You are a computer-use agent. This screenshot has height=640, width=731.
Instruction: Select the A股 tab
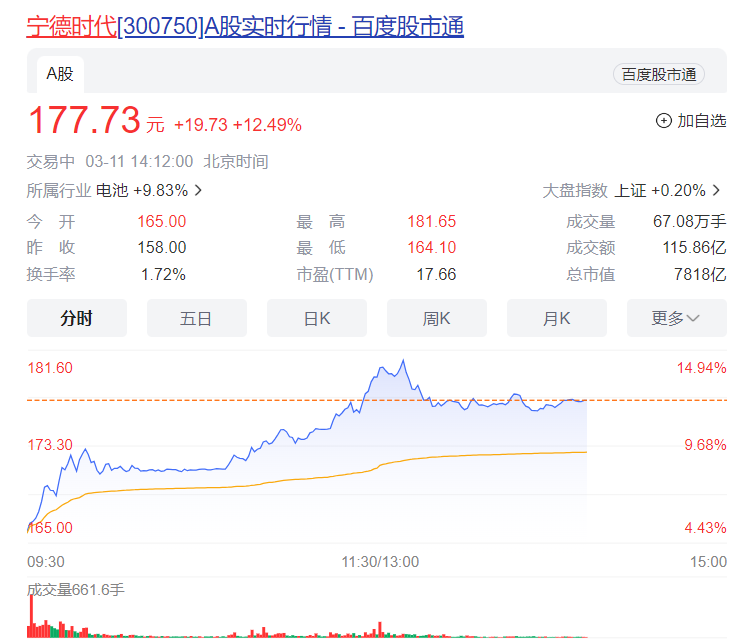coord(60,74)
